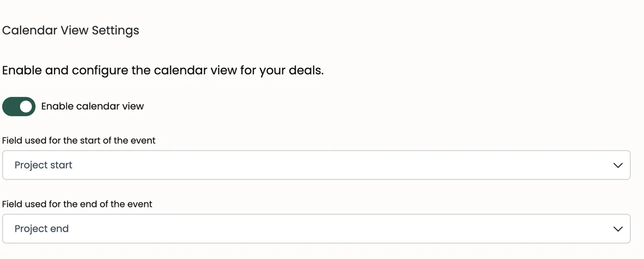
Task: Click the 'Calendar View Settings' heading
Action: [70, 30]
